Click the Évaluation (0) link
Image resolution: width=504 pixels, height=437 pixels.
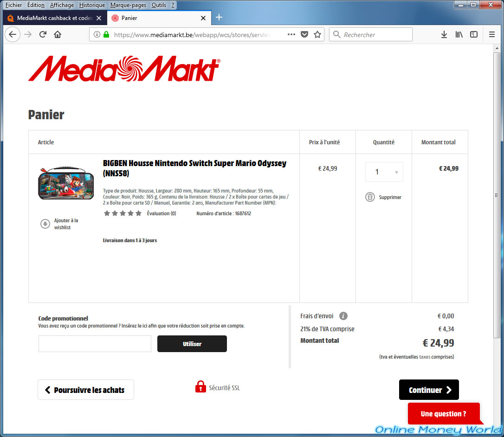point(162,213)
